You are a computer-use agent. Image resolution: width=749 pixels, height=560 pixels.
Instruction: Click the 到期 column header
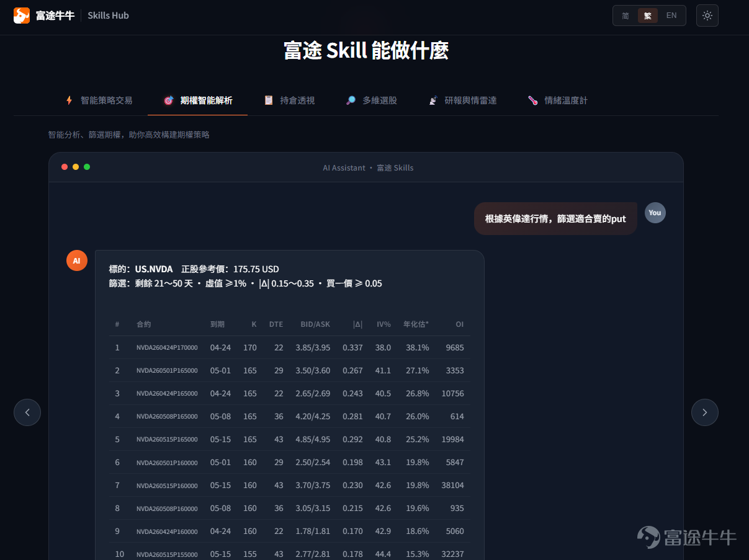217,324
